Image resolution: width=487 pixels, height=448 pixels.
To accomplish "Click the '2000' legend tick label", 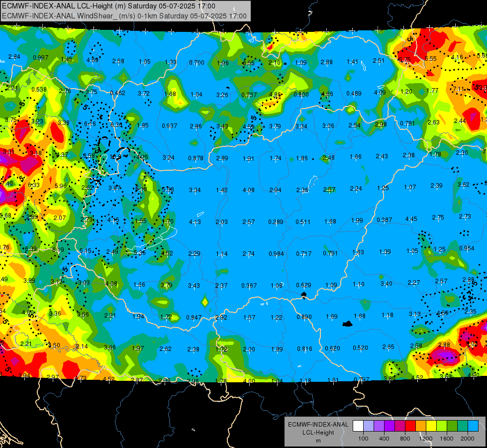I will (x=468, y=439).
